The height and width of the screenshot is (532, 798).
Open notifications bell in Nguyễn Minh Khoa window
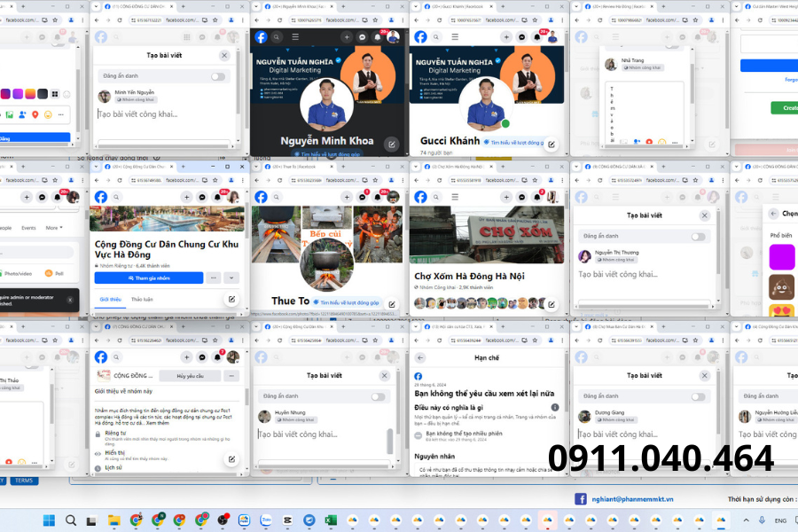[377, 37]
